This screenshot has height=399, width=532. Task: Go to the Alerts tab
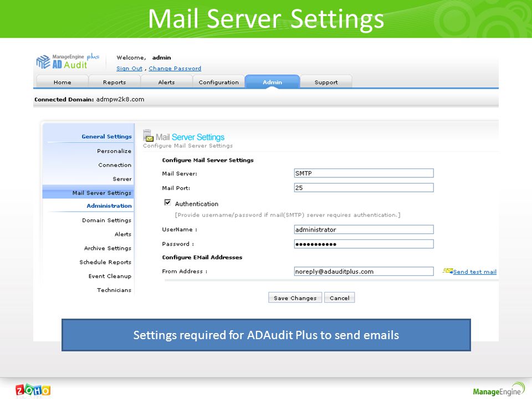pos(166,82)
